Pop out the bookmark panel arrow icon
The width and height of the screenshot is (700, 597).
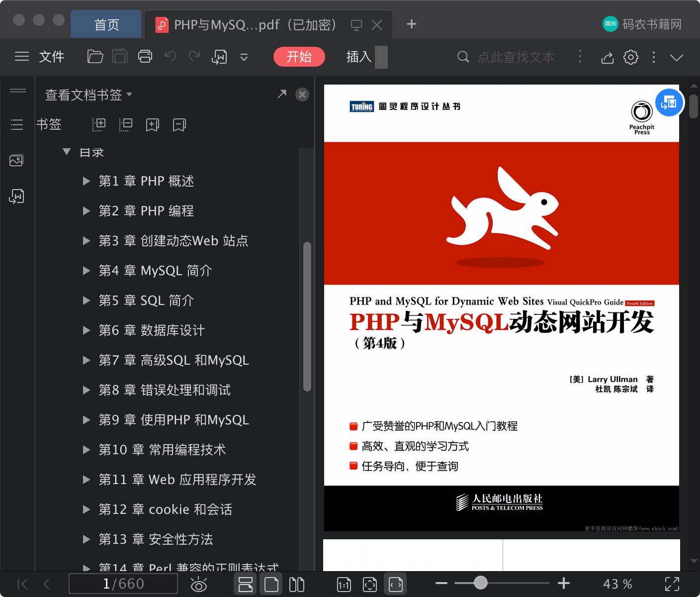tap(282, 94)
